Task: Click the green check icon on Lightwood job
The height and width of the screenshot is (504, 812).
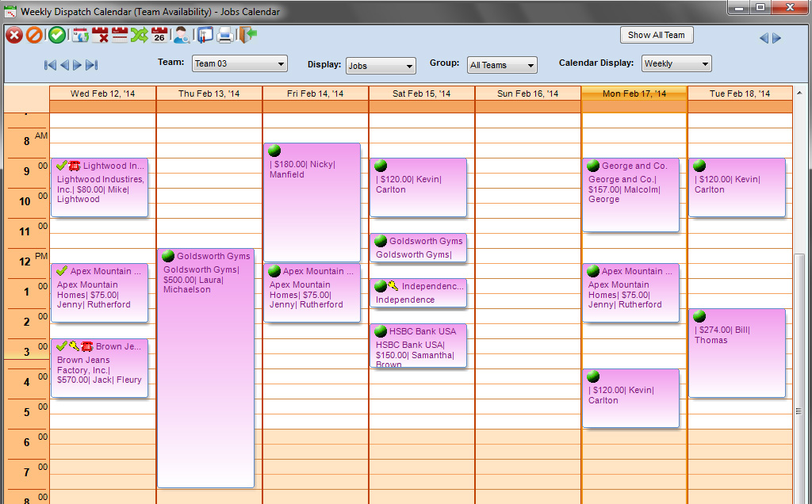Action: point(62,166)
